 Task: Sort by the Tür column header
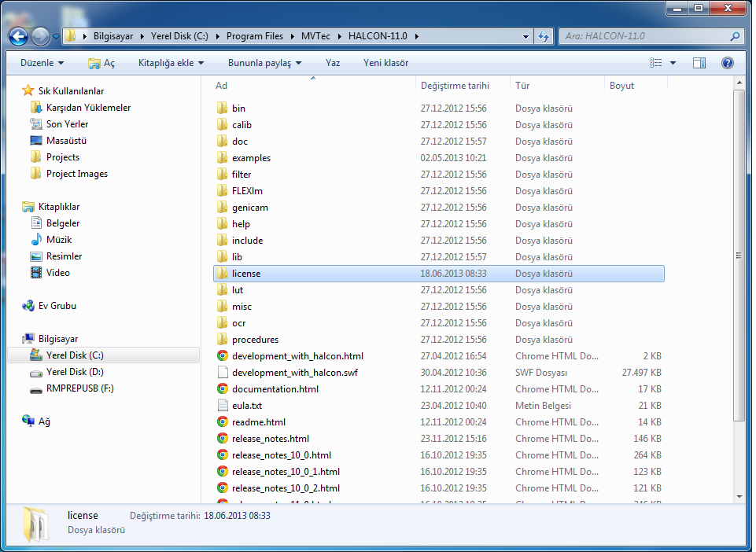[x=557, y=86]
